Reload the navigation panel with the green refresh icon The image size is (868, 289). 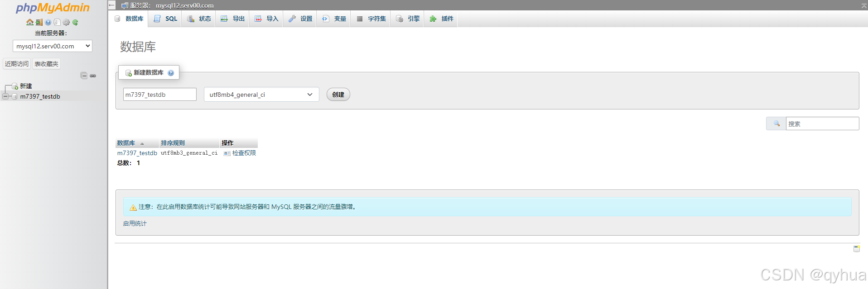pos(75,22)
